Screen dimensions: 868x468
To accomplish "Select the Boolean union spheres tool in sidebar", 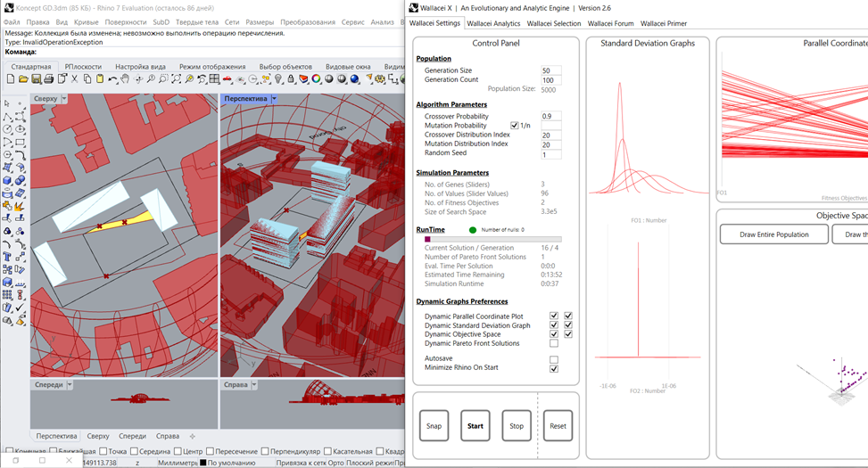I will tap(20, 180).
